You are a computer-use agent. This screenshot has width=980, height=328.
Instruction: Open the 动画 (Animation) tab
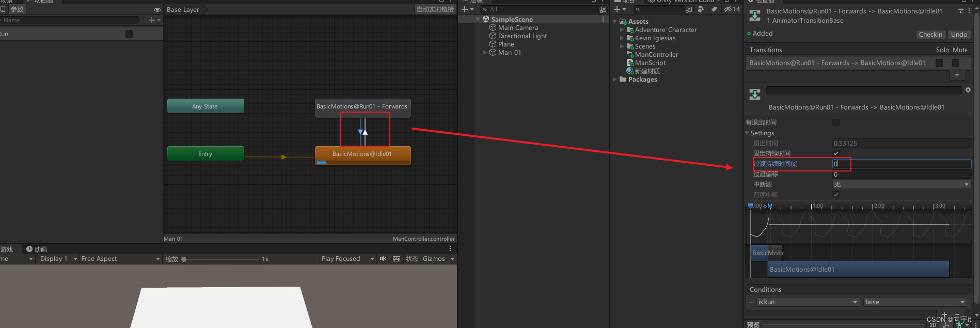click(37, 249)
